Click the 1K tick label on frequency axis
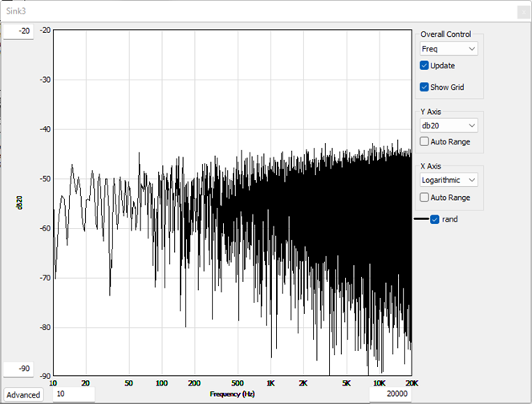The width and height of the screenshot is (532, 404). pos(270,383)
